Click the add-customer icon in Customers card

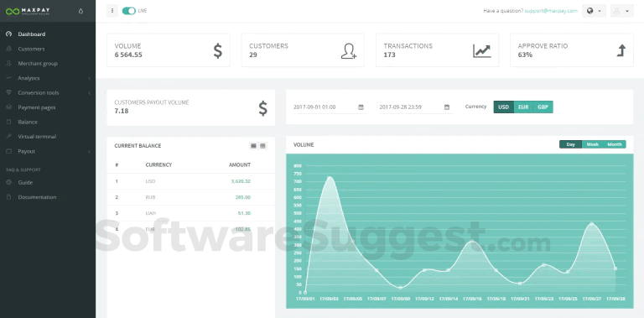pos(348,51)
